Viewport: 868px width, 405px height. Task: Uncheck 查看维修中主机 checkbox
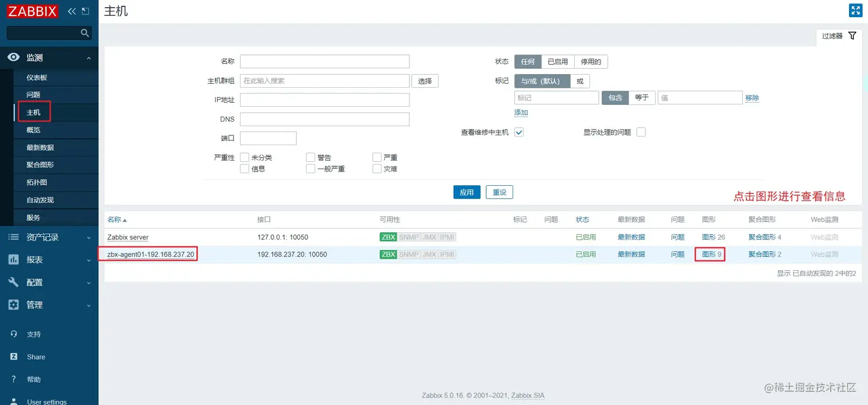coord(519,132)
